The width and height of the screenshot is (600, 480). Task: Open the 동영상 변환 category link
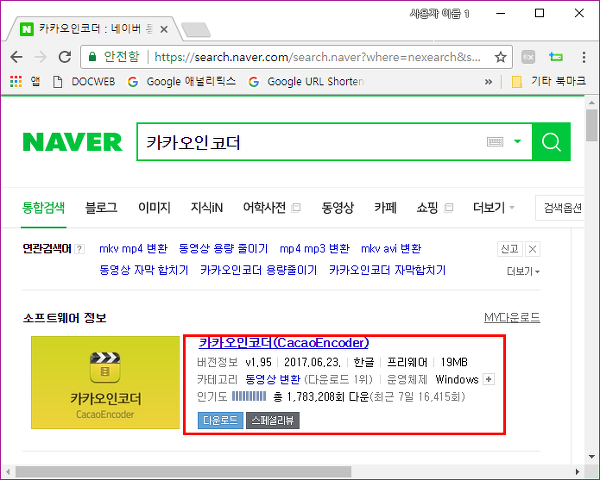click(273, 380)
